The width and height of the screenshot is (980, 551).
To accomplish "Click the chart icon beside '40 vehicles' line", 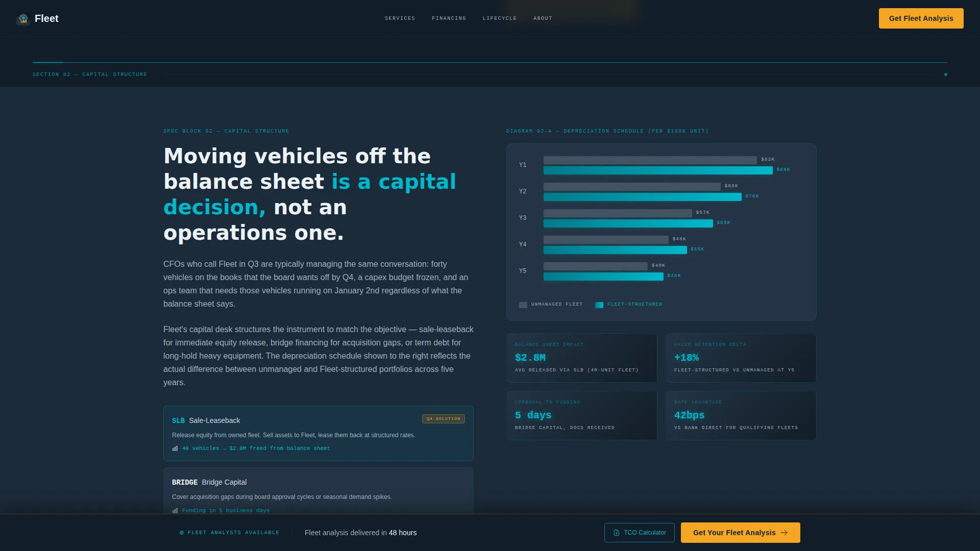I will click(x=175, y=448).
